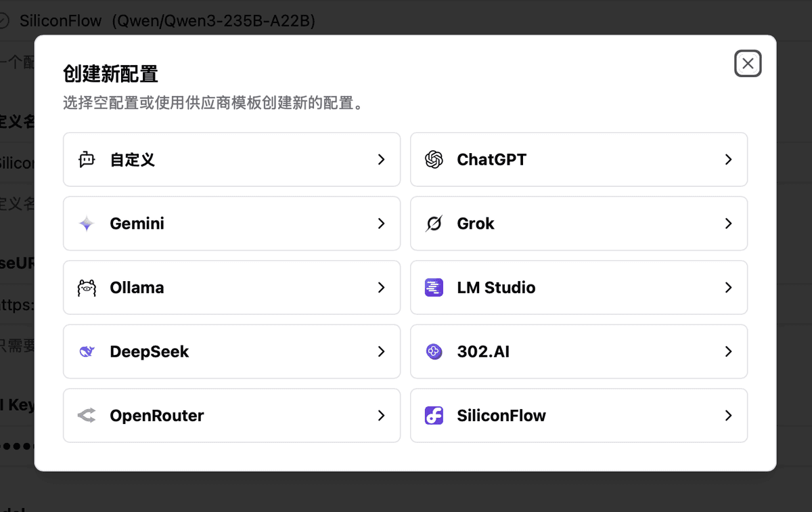Close the 创建新配置 dialog
The width and height of the screenshot is (812, 512).
(748, 64)
